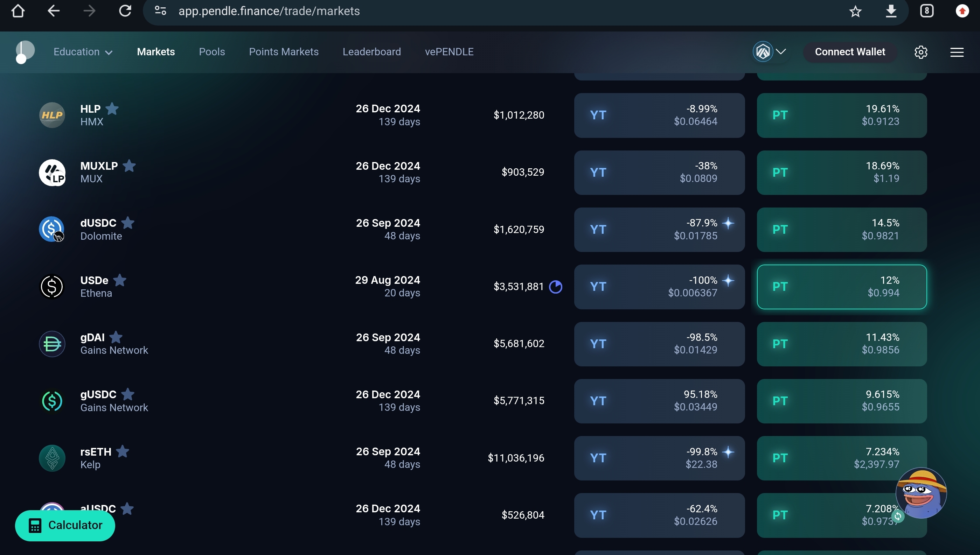Viewport: 980px width, 555px height.
Task: Toggle favorite star for HLP market
Action: point(112,108)
